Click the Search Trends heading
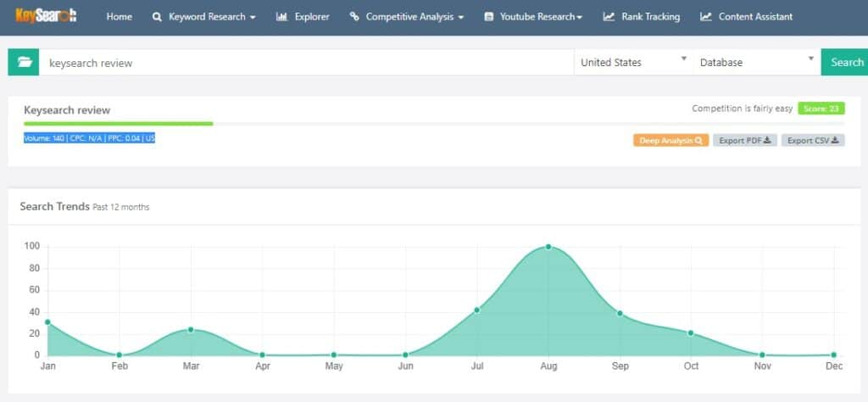Image resolution: width=868 pixels, height=402 pixels. (x=54, y=207)
